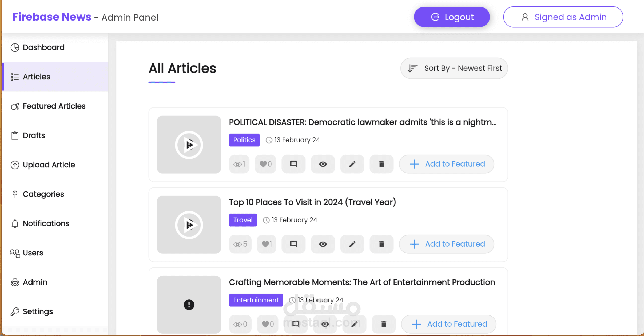This screenshot has width=644, height=336.
Task: Edit the Political Disaster article with pencil
Action: (352, 164)
